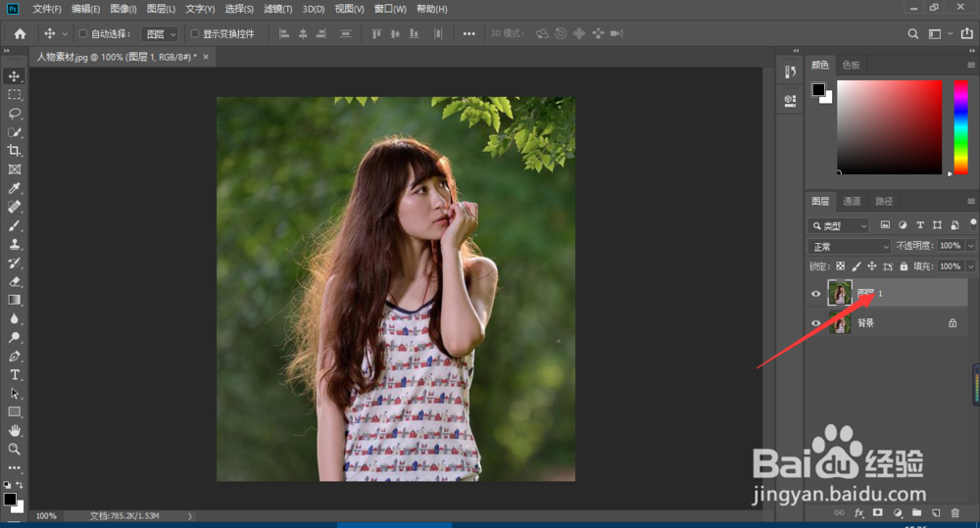Toggle lock image pixels brush icon
This screenshot has height=528, width=980.
point(857,266)
